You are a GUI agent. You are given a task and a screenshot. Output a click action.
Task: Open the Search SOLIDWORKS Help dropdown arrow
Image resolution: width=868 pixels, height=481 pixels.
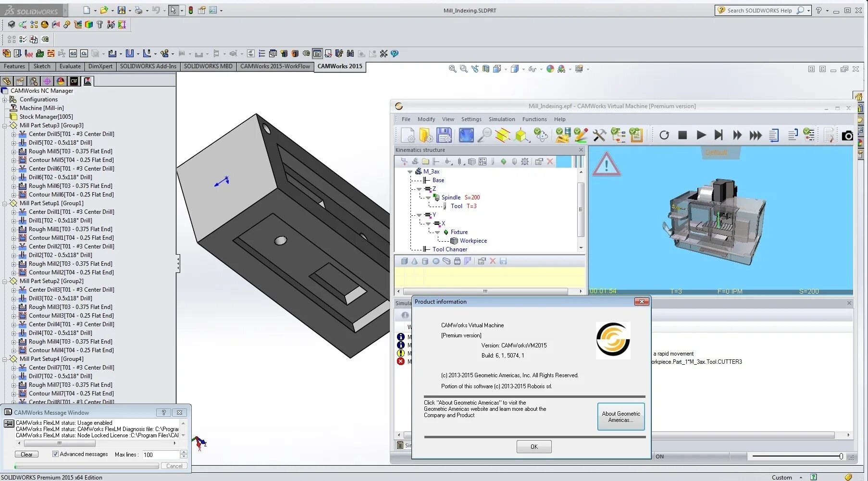coord(808,10)
